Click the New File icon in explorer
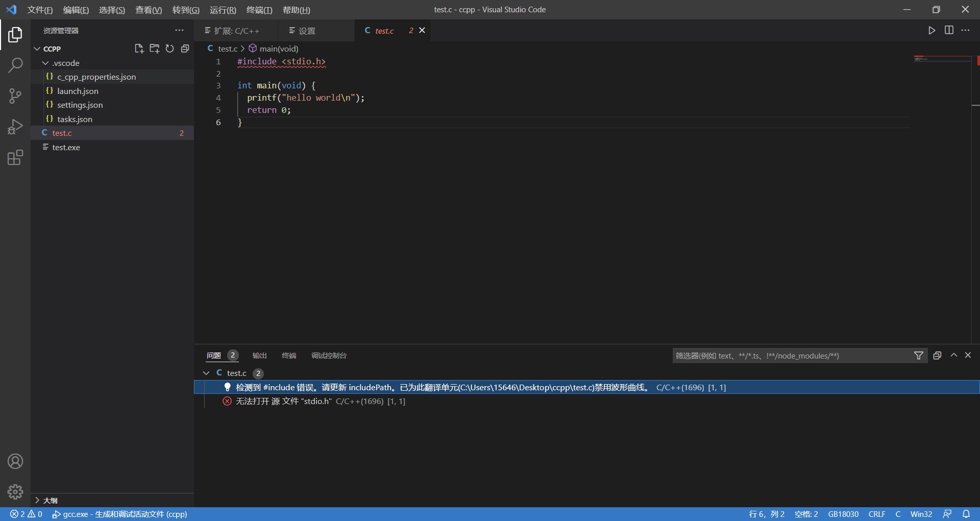Viewport: 980px width, 521px height. (x=139, y=49)
